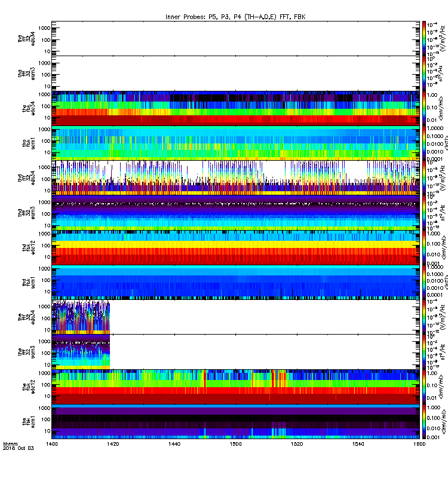Click the color bar beside the the fbk scm1 panel

click(x=424, y=422)
